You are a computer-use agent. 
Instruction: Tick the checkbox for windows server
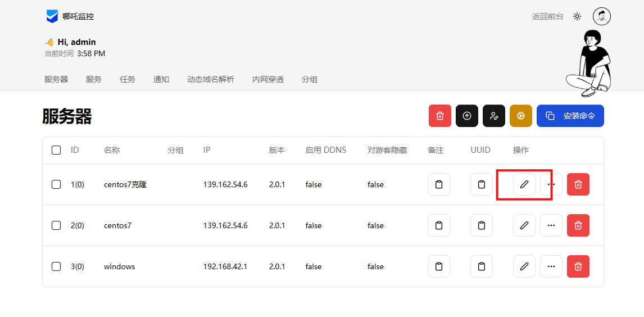56,266
